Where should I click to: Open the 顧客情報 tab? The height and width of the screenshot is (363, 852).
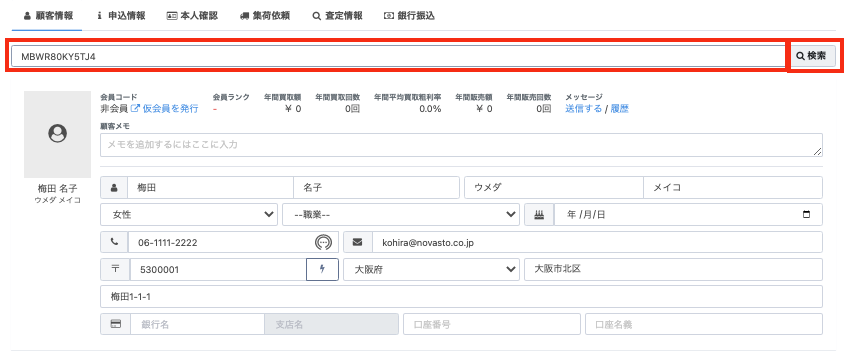(49, 16)
